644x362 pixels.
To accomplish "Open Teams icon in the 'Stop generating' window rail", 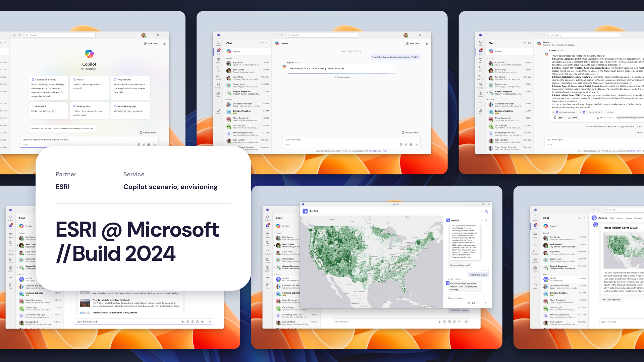I will point(218,60).
